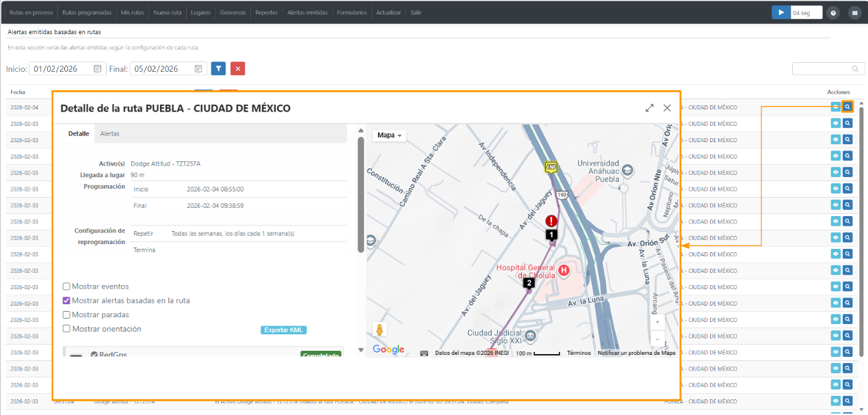Start the auto-refresh play button

(780, 12)
